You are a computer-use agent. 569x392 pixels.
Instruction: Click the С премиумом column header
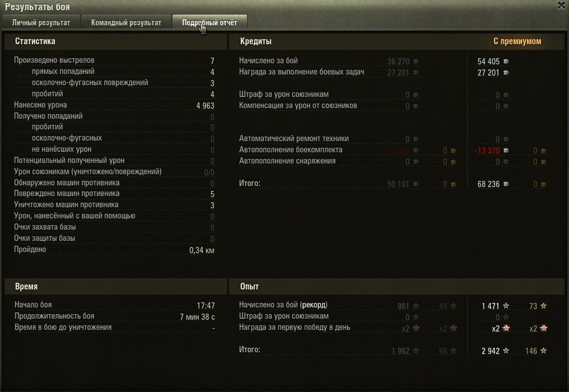(x=517, y=41)
